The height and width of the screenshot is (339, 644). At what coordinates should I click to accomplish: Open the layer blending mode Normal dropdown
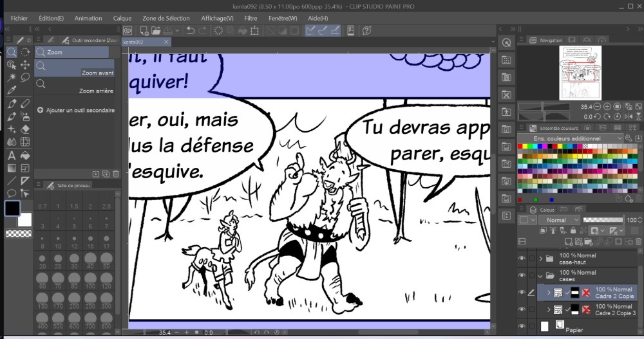click(558, 220)
